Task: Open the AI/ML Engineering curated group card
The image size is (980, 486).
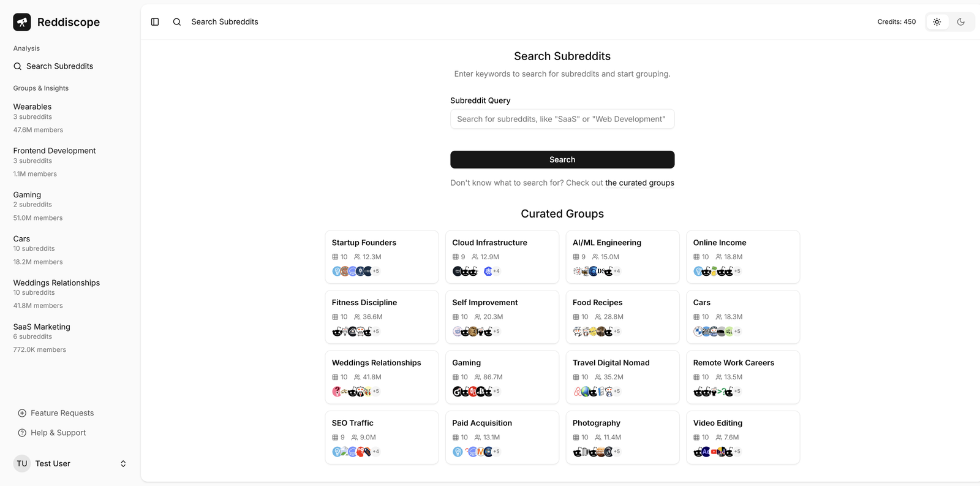Action: [x=622, y=256]
